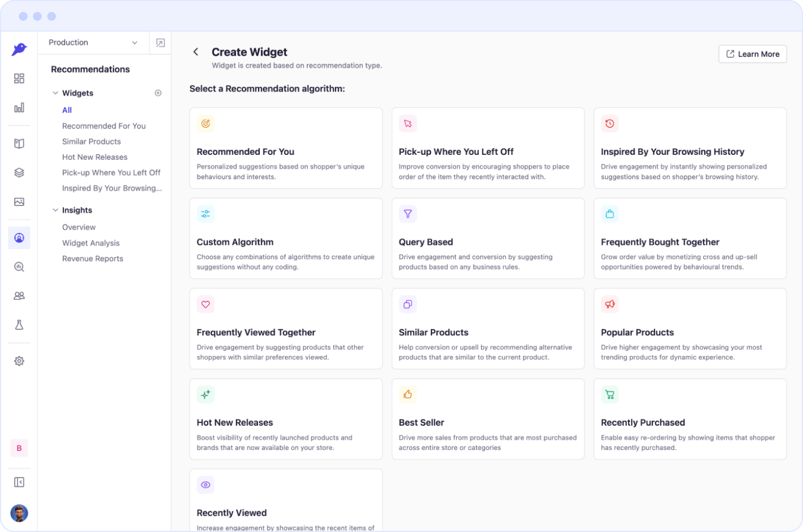Image resolution: width=803 pixels, height=532 pixels.
Task: Click the Learn More button
Action: [x=752, y=54]
